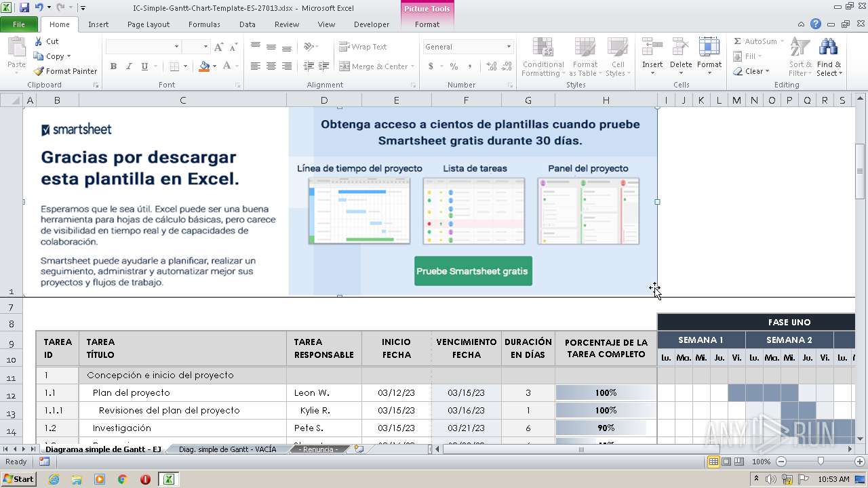The image size is (868, 488).
Task: Open Cell Styles gallery
Action: point(617,58)
